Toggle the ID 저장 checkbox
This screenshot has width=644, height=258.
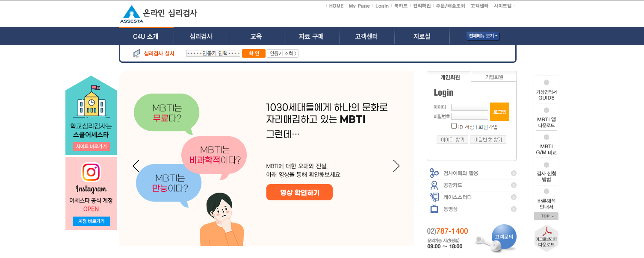click(x=454, y=126)
